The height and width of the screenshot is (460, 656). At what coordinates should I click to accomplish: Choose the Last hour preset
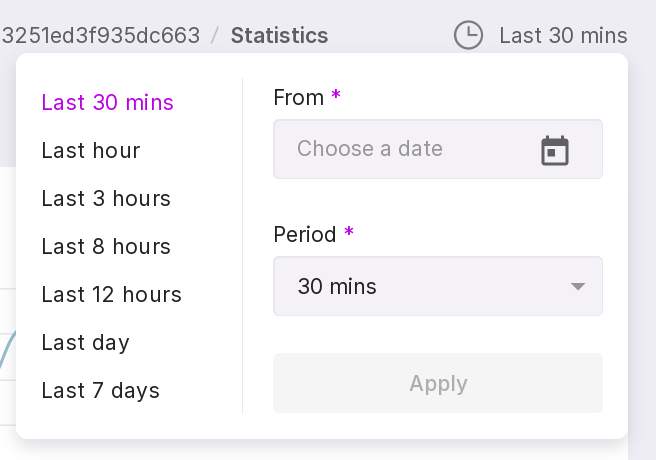(91, 151)
